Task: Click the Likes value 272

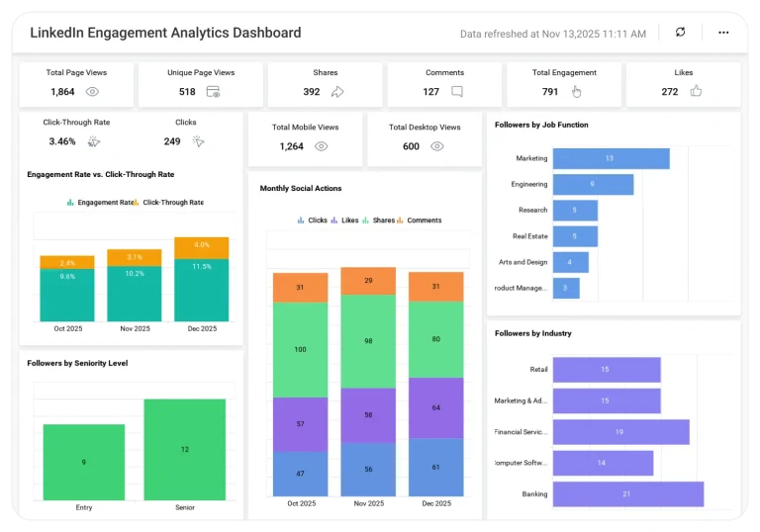Action: tap(670, 92)
